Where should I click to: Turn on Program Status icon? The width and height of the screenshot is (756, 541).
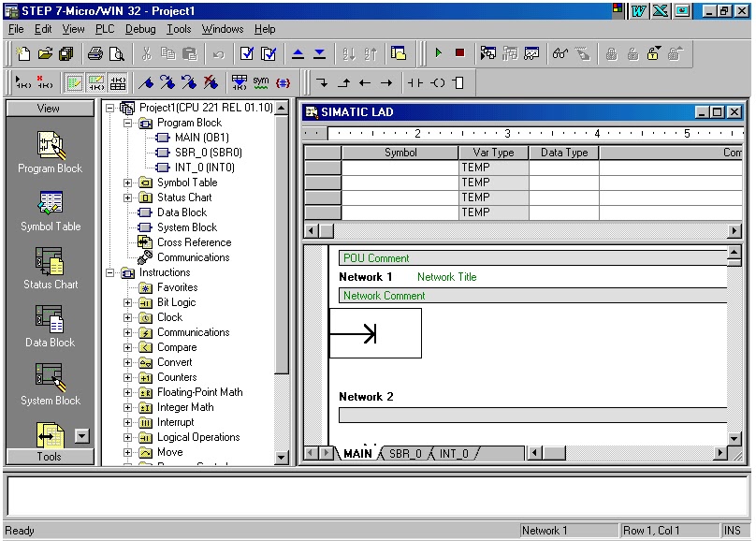pos(487,53)
